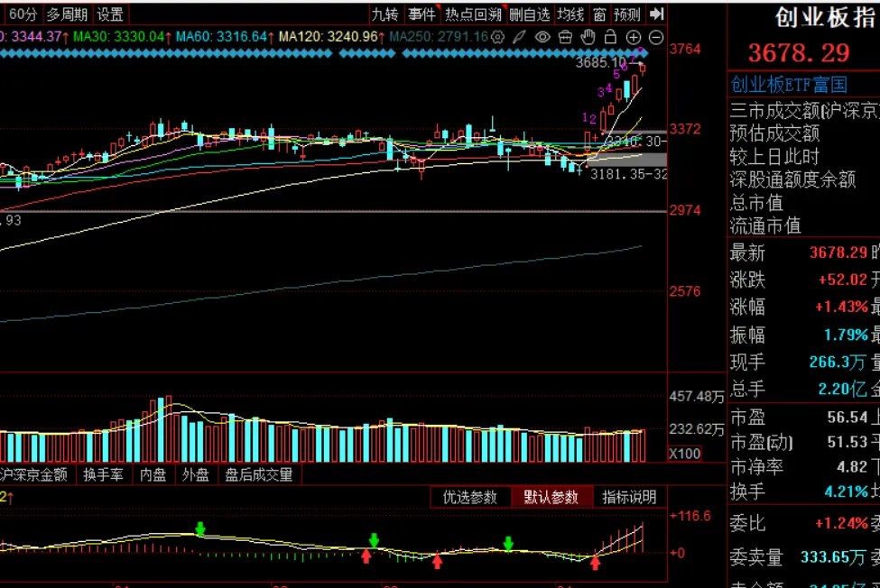This screenshot has width=880, height=588.
Task: Open the 创业板ETF富国 link
Action: click(789, 85)
